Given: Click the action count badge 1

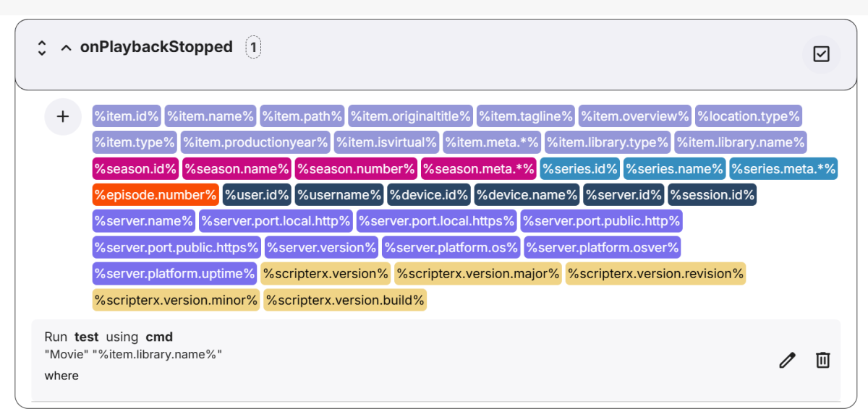Looking at the screenshot, I should pos(253,48).
